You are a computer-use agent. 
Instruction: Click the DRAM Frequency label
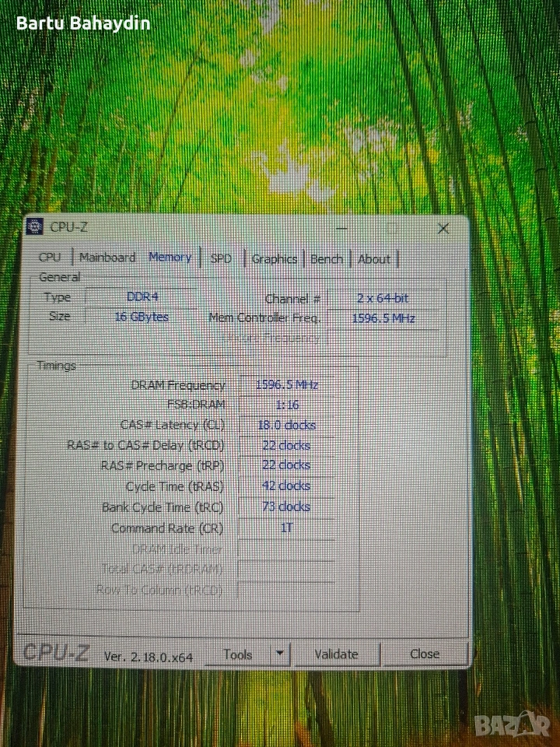pyautogui.click(x=178, y=385)
